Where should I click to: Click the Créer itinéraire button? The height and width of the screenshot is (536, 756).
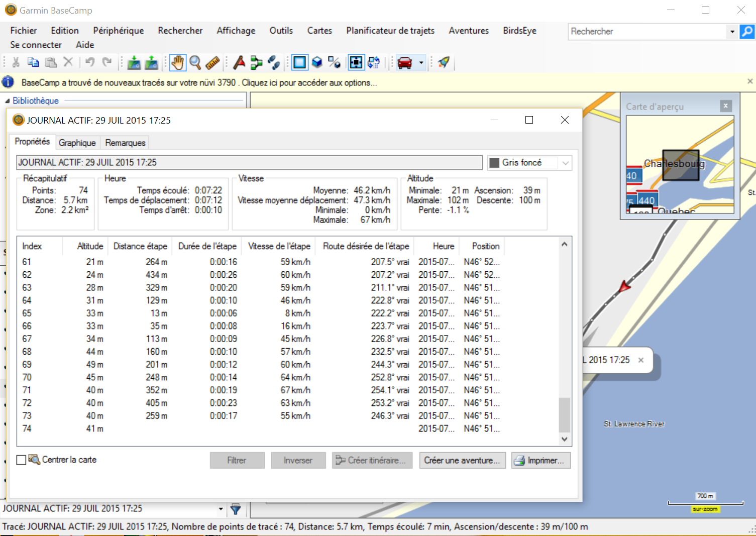[x=372, y=461]
